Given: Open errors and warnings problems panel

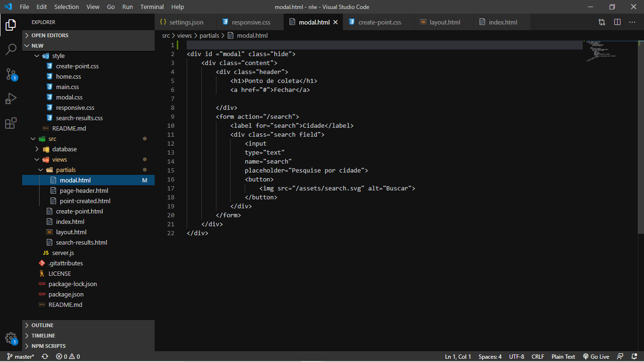Looking at the screenshot, I should click(x=68, y=357).
